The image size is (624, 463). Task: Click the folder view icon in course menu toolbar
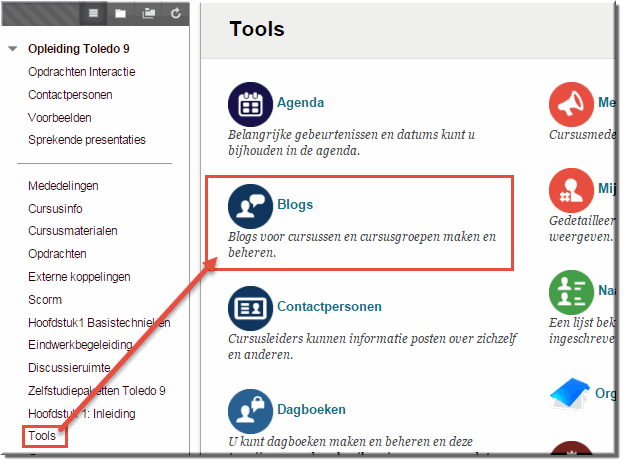(x=121, y=13)
